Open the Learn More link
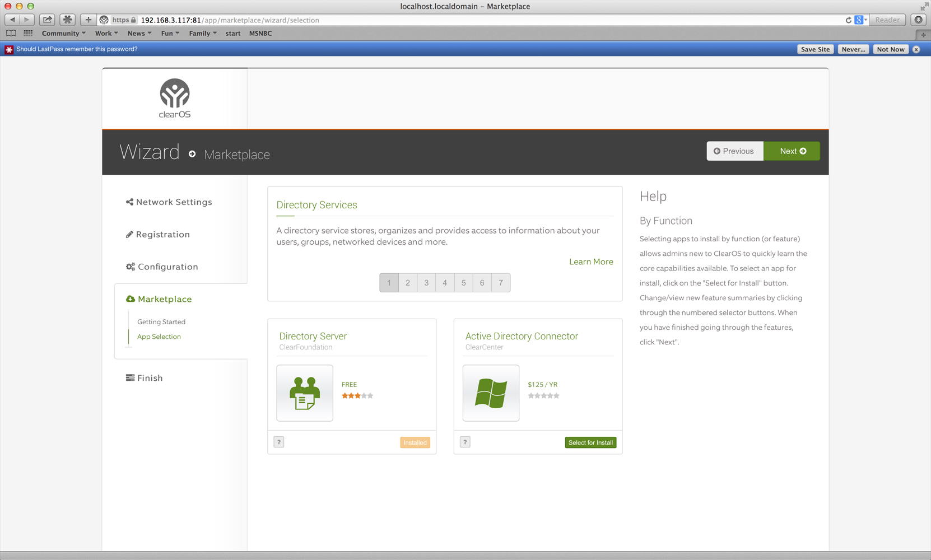Screen dimensions: 931x560 (591, 262)
